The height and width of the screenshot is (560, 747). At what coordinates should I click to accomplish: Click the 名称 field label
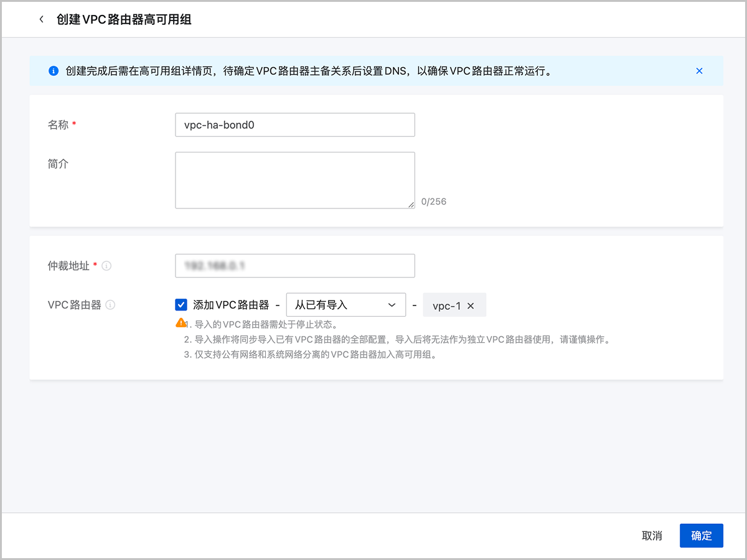(x=58, y=124)
